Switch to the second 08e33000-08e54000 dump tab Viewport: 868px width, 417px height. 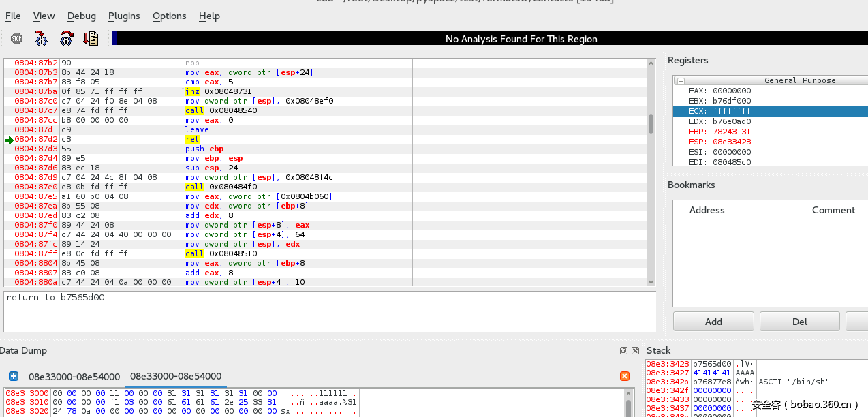point(176,376)
